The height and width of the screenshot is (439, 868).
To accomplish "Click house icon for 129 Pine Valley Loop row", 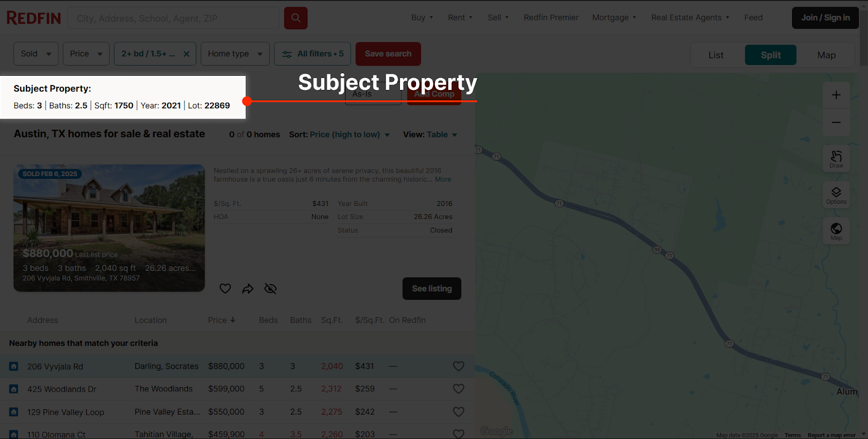I will [14, 412].
